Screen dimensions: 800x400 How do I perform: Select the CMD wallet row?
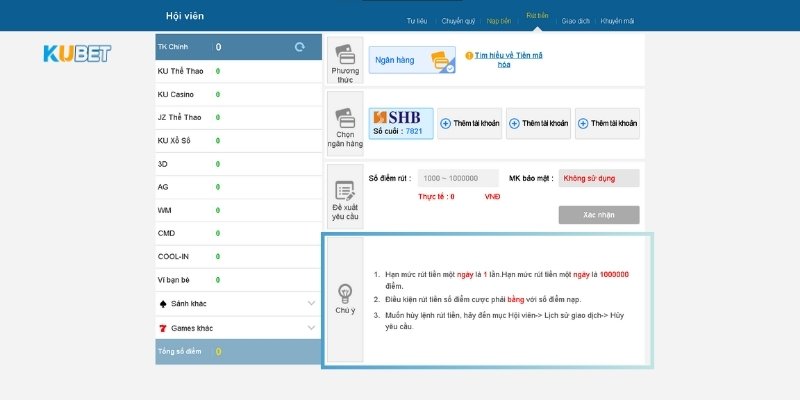[239, 234]
